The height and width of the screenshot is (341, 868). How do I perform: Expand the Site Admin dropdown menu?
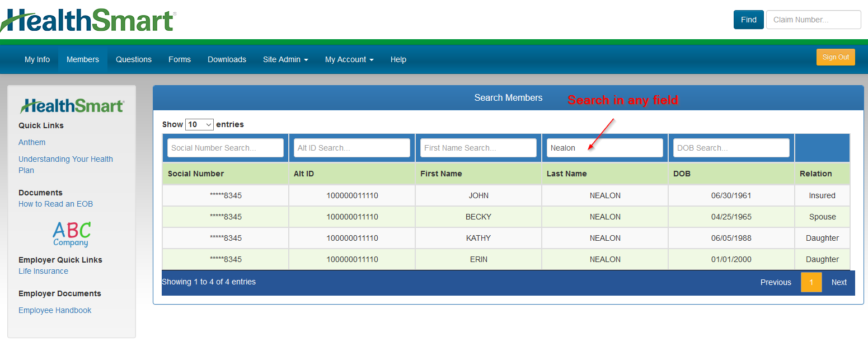(x=285, y=59)
